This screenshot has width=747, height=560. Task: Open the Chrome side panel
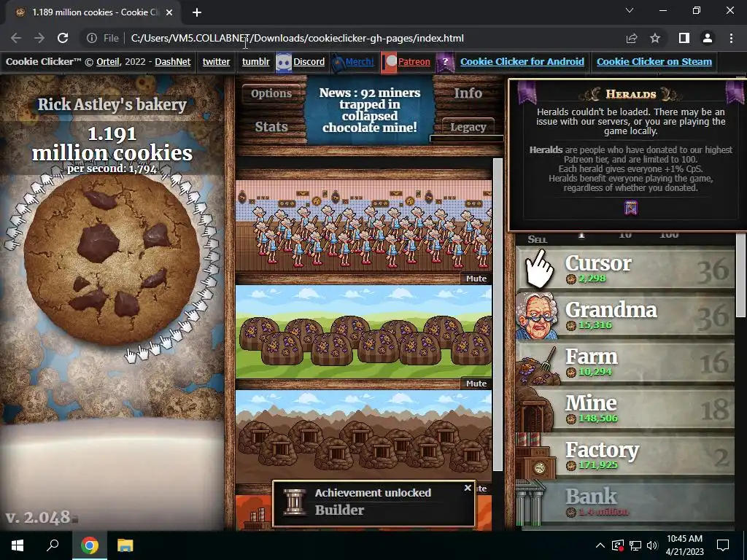click(x=684, y=38)
